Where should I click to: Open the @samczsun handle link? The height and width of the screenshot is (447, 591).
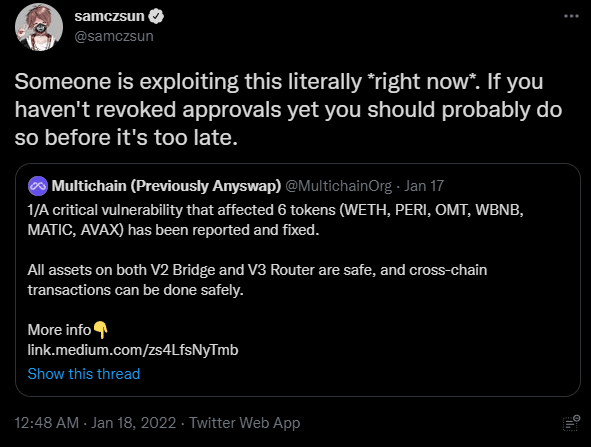pyautogui.click(x=114, y=36)
